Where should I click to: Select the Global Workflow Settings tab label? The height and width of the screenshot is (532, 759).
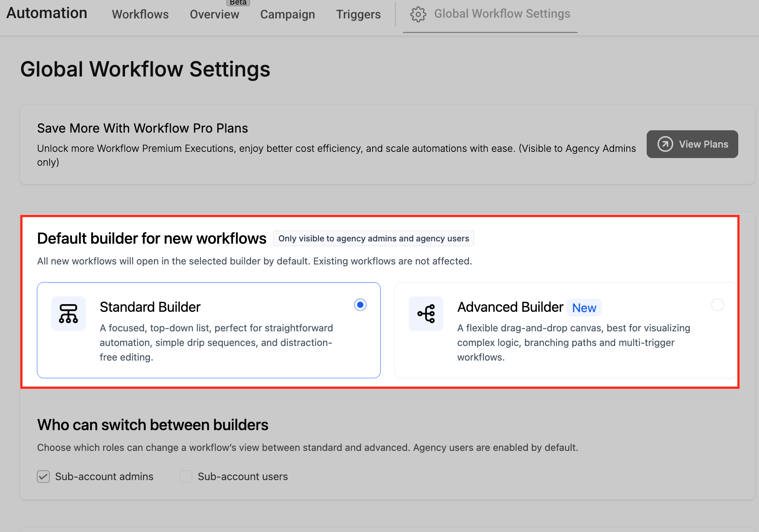(x=502, y=14)
